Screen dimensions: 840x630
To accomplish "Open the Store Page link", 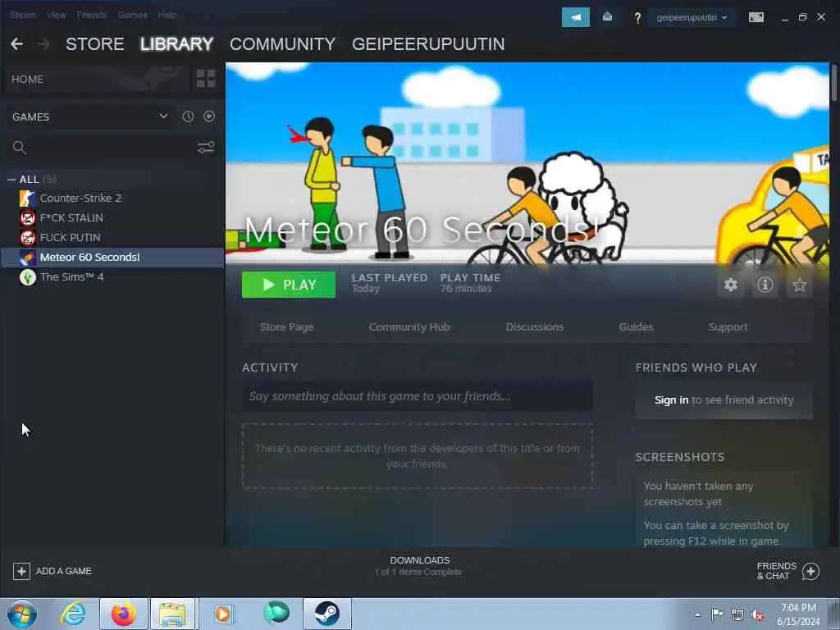I will (x=286, y=326).
